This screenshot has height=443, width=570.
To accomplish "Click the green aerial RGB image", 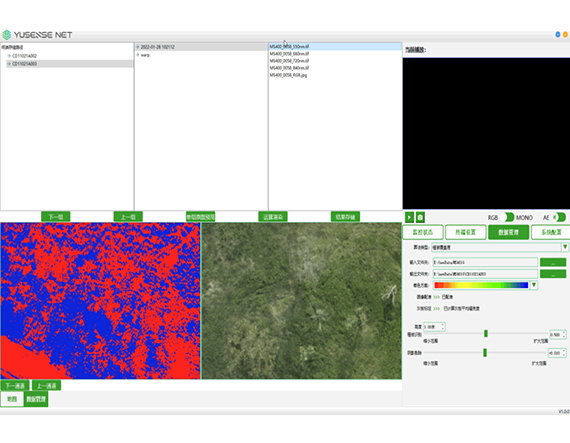I will click(x=302, y=301).
